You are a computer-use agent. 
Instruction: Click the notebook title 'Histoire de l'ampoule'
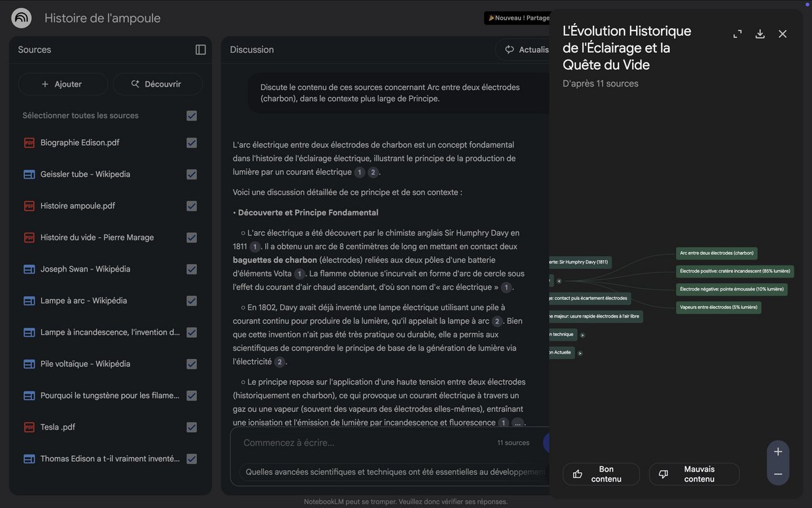[x=103, y=18]
